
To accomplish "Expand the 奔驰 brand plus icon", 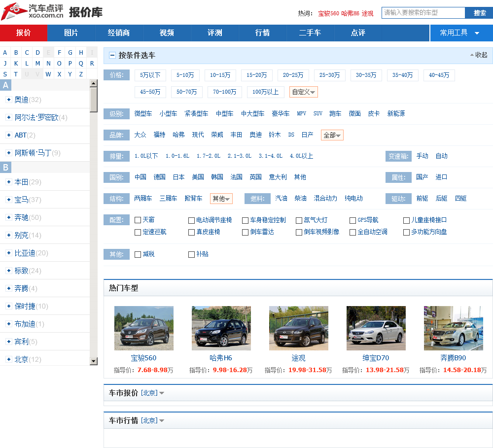I will 9,217.
